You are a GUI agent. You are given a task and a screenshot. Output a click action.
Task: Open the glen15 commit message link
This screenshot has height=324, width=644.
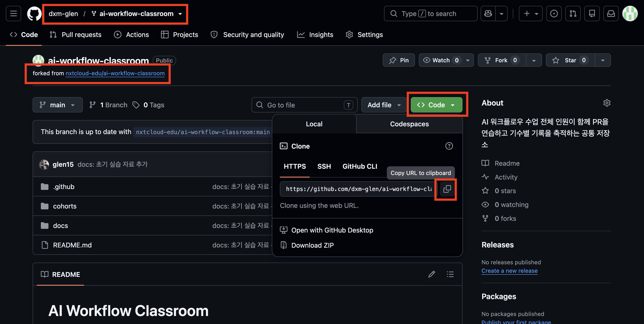113,164
